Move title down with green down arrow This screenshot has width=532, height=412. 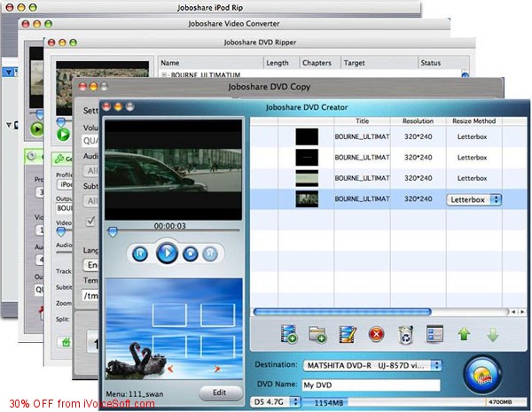[x=493, y=334]
